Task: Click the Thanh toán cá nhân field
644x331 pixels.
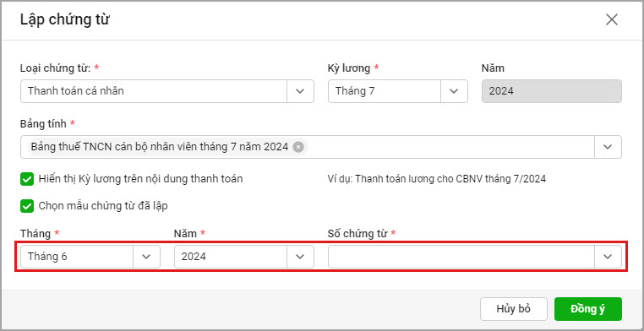Action: point(154,91)
